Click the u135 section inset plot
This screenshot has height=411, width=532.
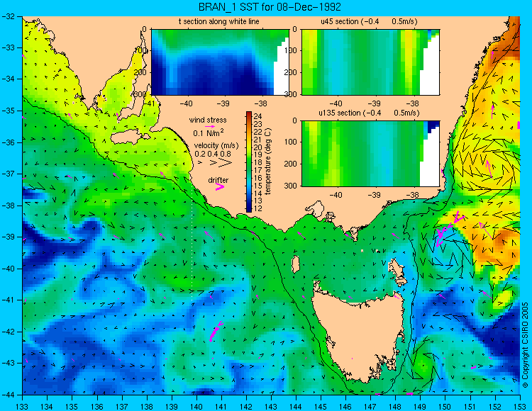point(370,154)
